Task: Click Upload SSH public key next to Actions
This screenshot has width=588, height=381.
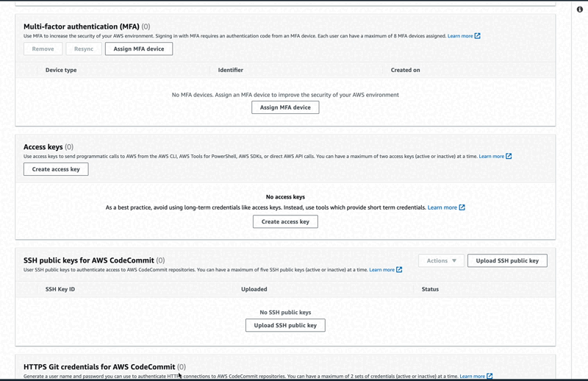Action: point(507,260)
